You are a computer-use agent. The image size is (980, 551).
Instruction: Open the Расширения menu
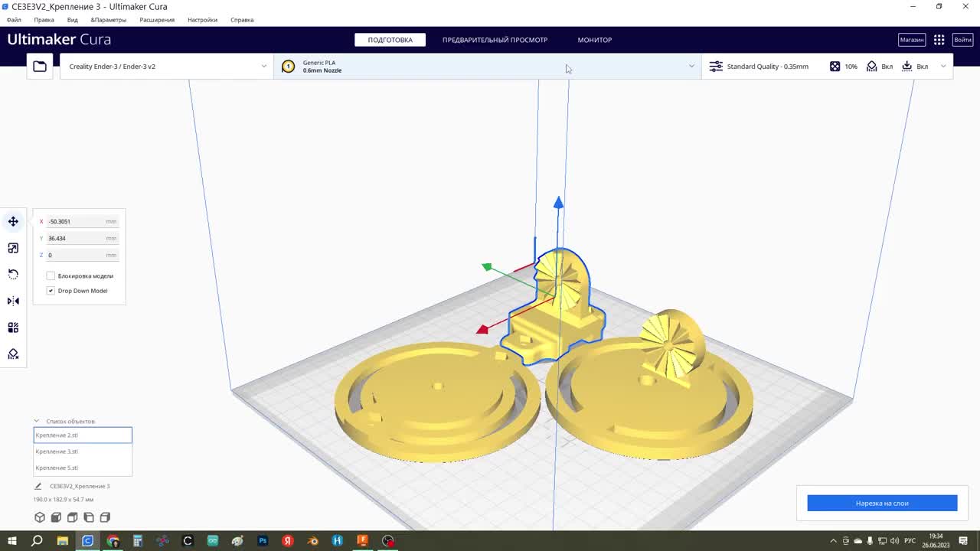pyautogui.click(x=157, y=20)
